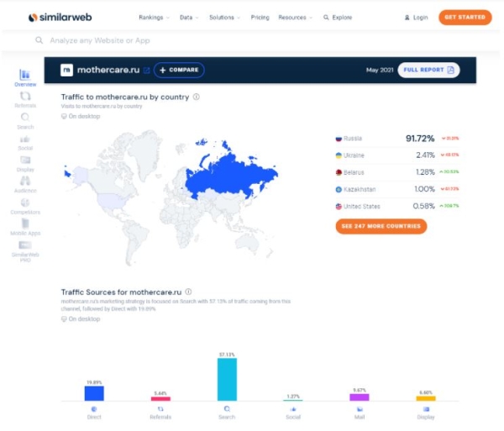Click the GET STARTED button
Image resolution: width=504 pixels, height=431 pixels.
(x=465, y=17)
